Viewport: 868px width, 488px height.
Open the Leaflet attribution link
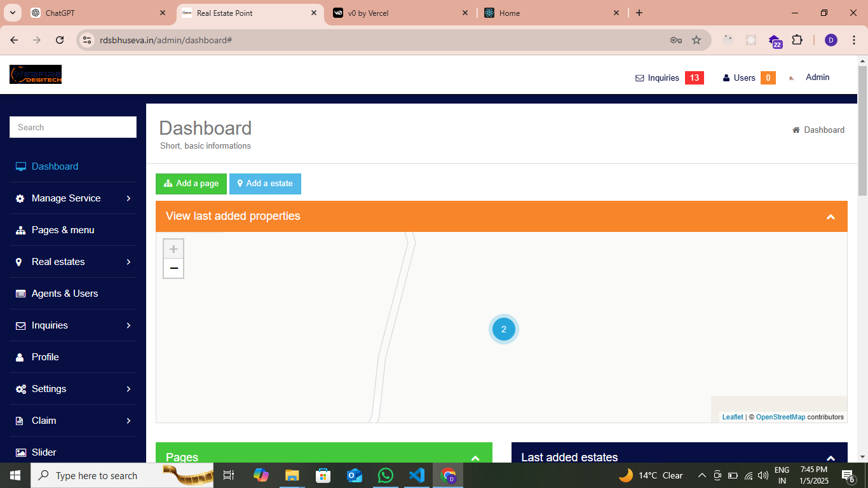coord(733,417)
